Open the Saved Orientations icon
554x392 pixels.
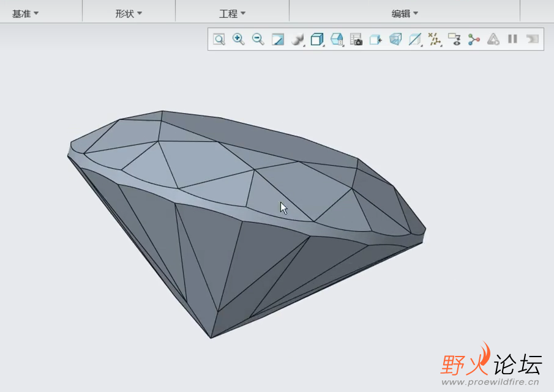pos(337,39)
